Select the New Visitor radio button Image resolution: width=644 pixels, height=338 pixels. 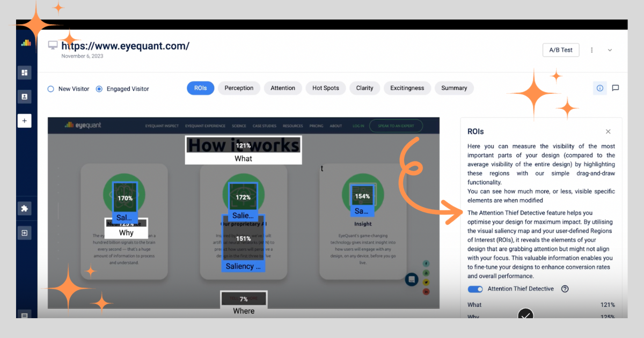pyautogui.click(x=51, y=89)
